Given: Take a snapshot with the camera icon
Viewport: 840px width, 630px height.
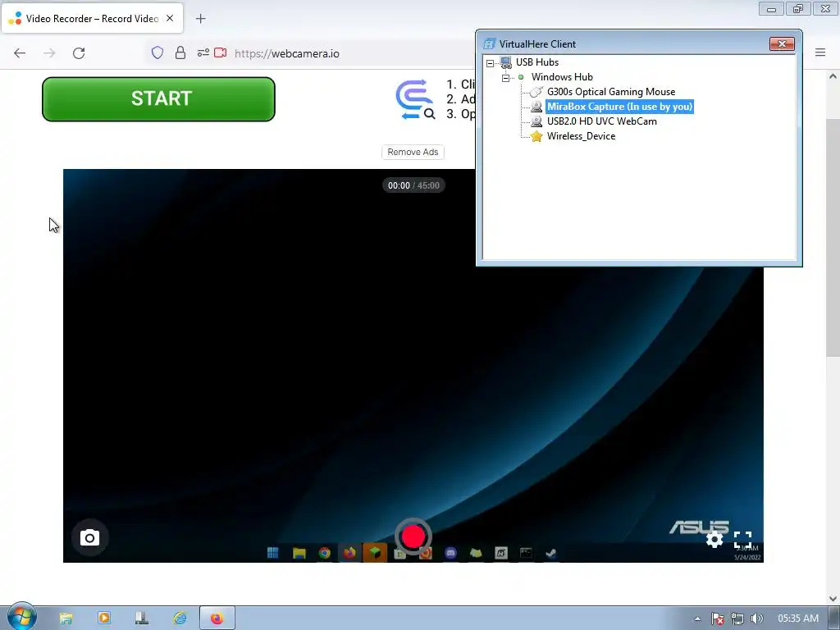Looking at the screenshot, I should (90, 537).
